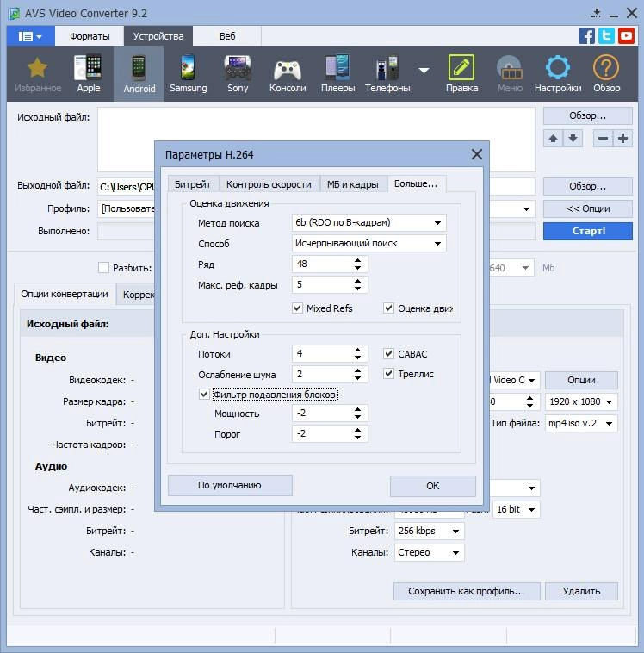644x653 pixels.
Task: Switch to the Контроль скорости tab
Action: (x=269, y=184)
